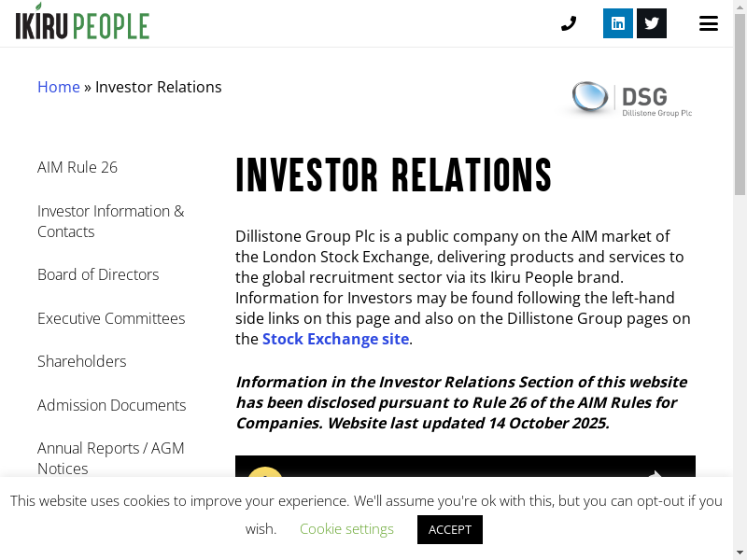The height and width of the screenshot is (560, 747).
Task: Open the Shareholders section
Action: [82, 361]
